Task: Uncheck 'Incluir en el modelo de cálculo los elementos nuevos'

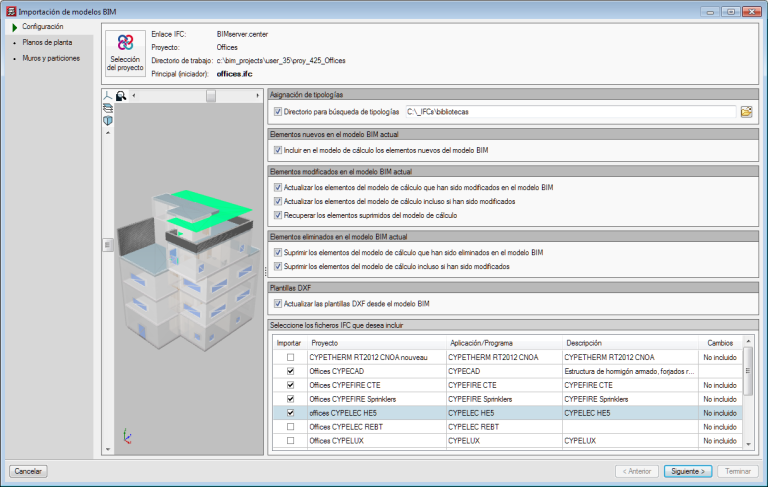Action: (278, 150)
